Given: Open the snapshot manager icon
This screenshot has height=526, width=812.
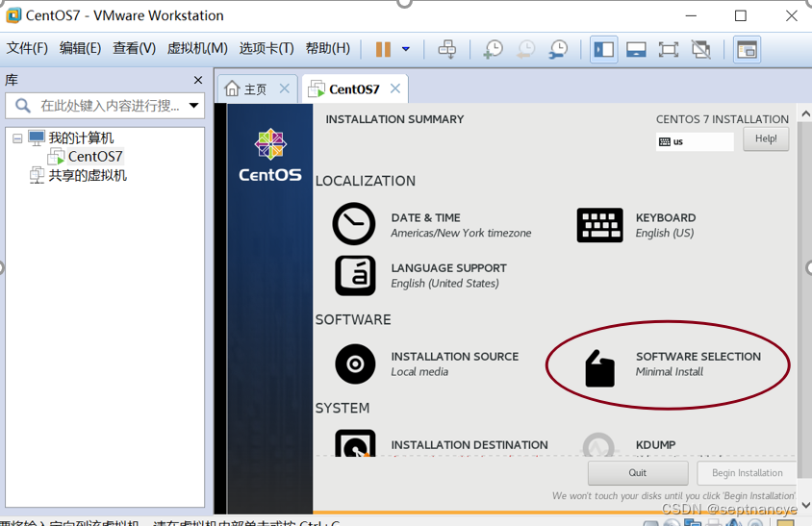Looking at the screenshot, I should [x=559, y=50].
